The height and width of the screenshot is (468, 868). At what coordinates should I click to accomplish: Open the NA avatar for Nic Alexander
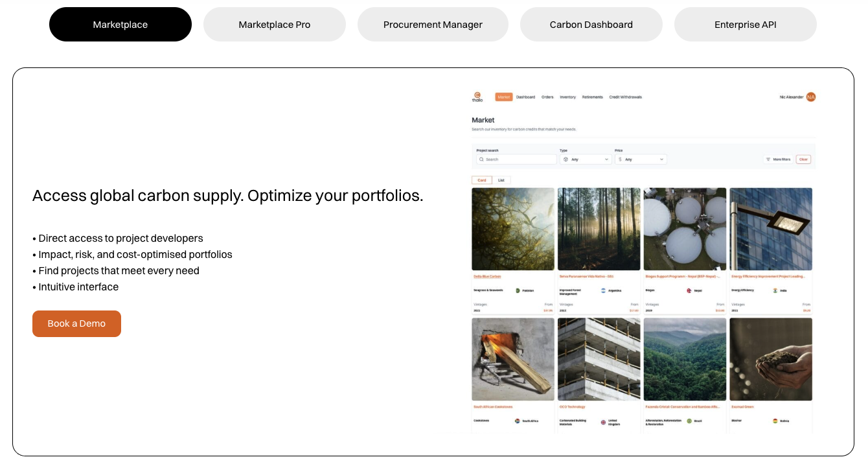pos(810,97)
